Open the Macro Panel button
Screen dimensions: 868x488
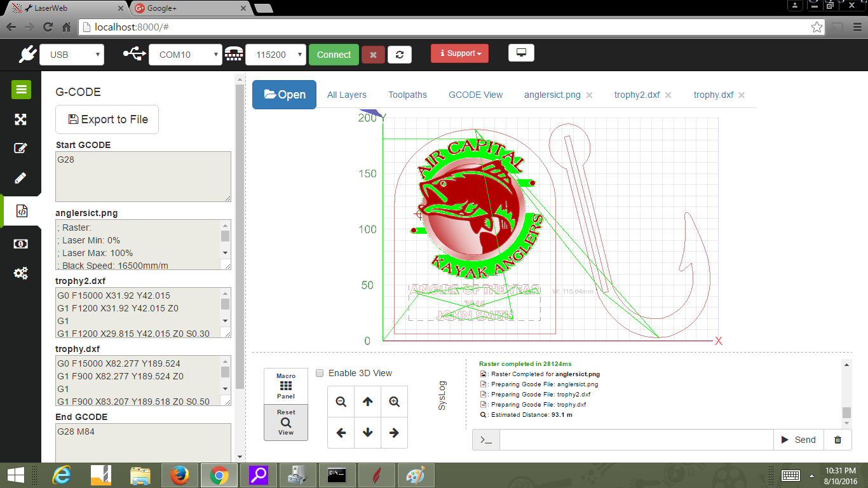pyautogui.click(x=286, y=386)
